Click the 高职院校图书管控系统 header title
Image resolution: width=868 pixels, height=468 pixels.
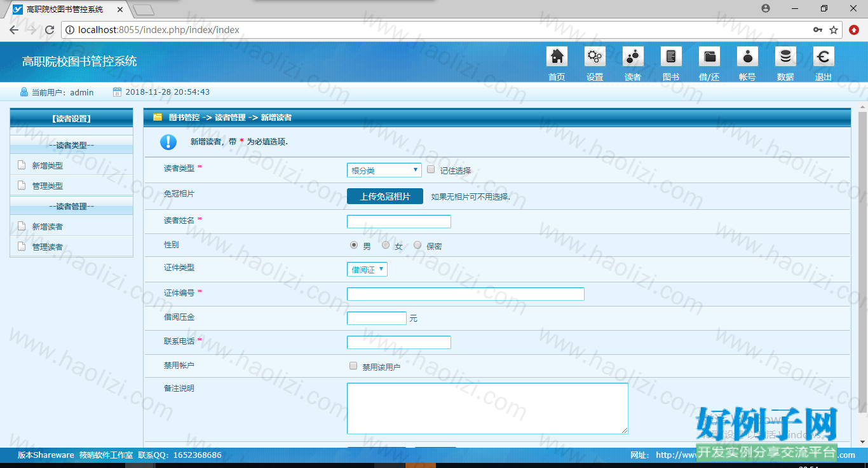(79, 61)
